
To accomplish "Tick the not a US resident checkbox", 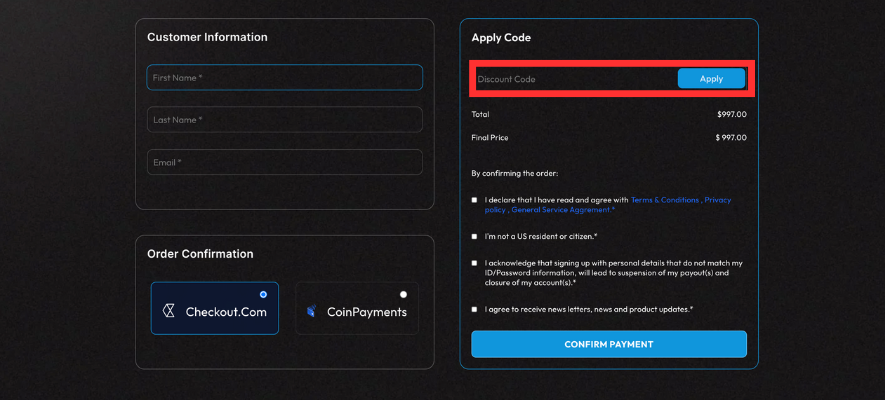I will 474,236.
